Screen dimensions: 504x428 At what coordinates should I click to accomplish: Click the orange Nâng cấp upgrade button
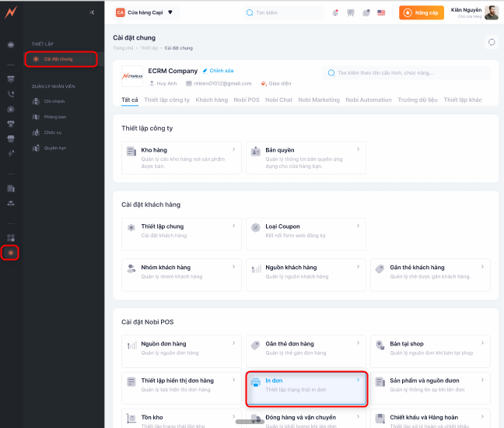pyautogui.click(x=421, y=12)
